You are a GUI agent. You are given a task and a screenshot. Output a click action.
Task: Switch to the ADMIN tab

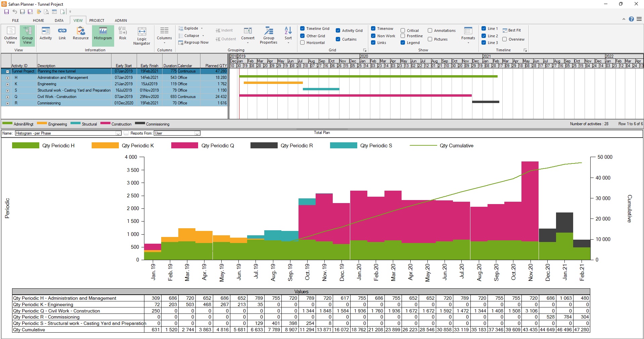(121, 20)
